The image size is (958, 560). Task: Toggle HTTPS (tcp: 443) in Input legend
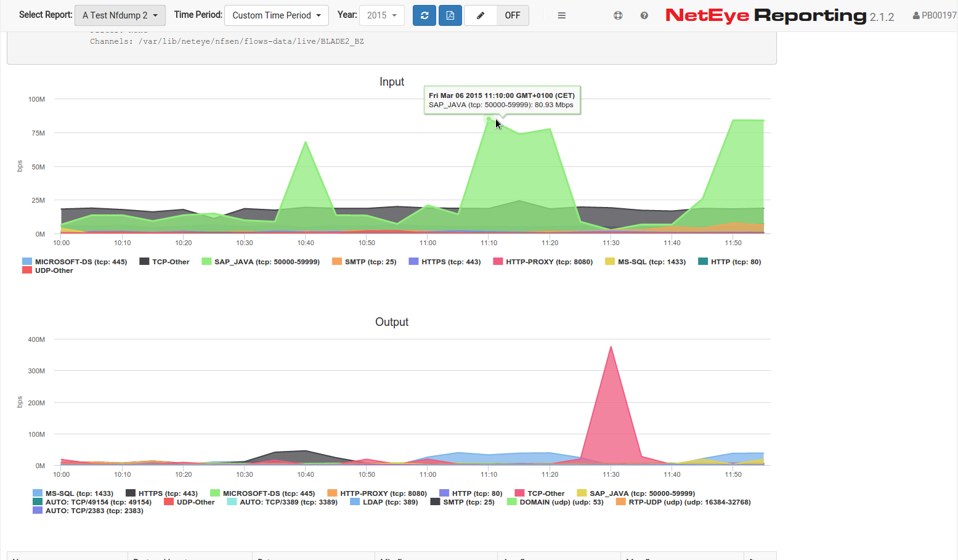445,262
